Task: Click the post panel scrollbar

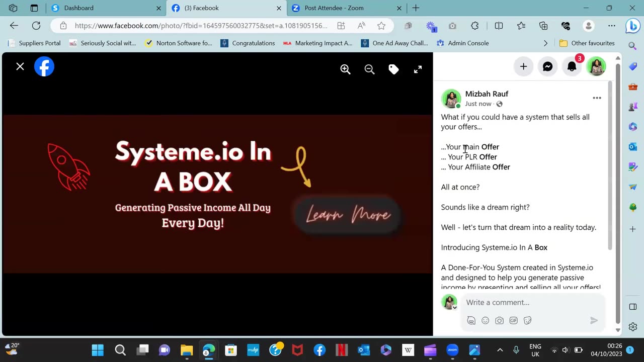Action: click(610, 165)
